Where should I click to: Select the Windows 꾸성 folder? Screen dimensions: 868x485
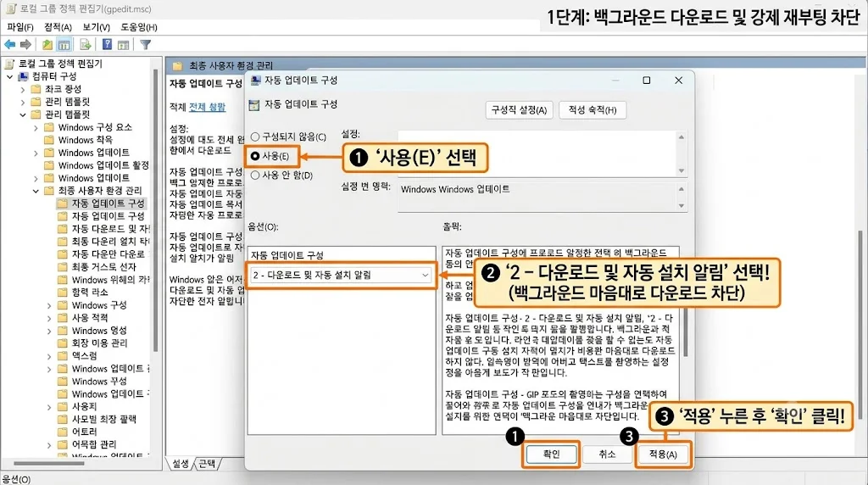[98, 382]
